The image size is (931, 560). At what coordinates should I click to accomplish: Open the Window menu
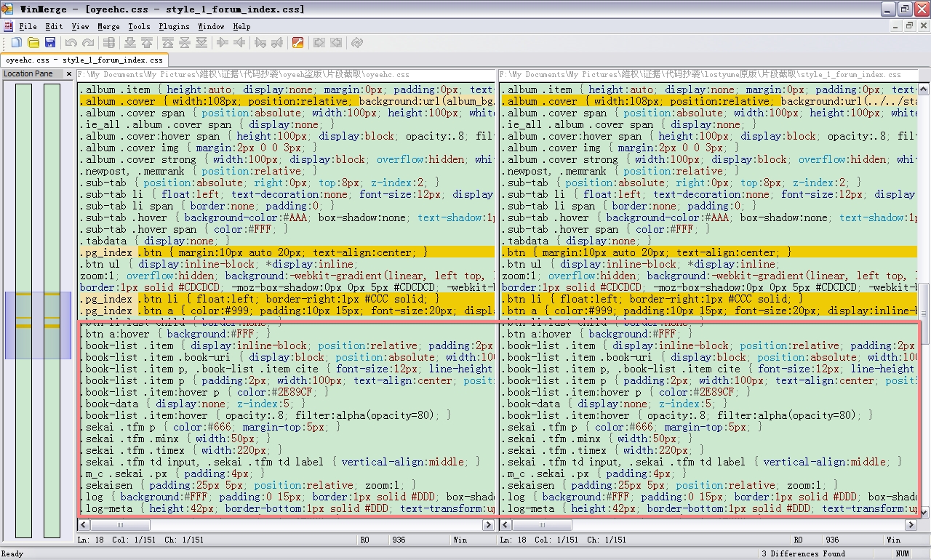[211, 26]
